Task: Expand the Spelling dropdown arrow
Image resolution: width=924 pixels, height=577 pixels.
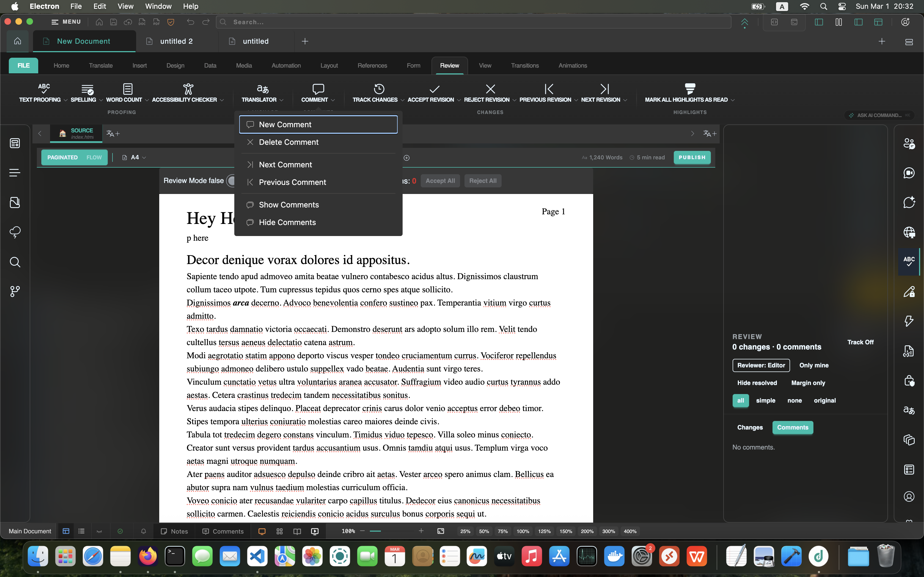Action: [x=101, y=100]
